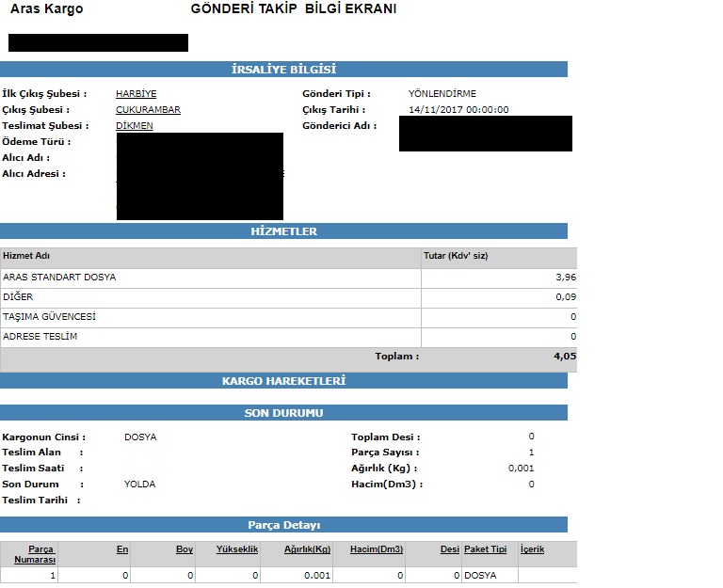Sort by Desi column header
Image resolution: width=723 pixels, height=588 pixels.
point(450,549)
